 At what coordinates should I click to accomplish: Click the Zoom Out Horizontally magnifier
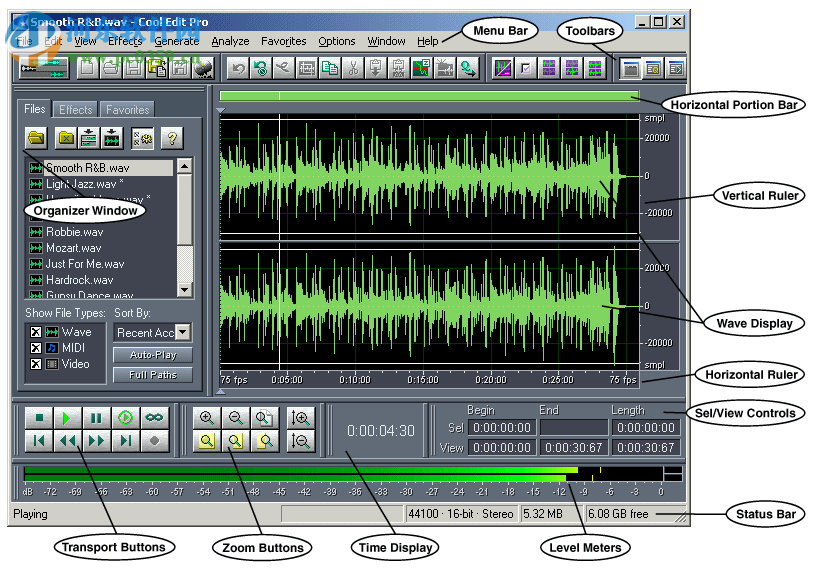coord(235,419)
